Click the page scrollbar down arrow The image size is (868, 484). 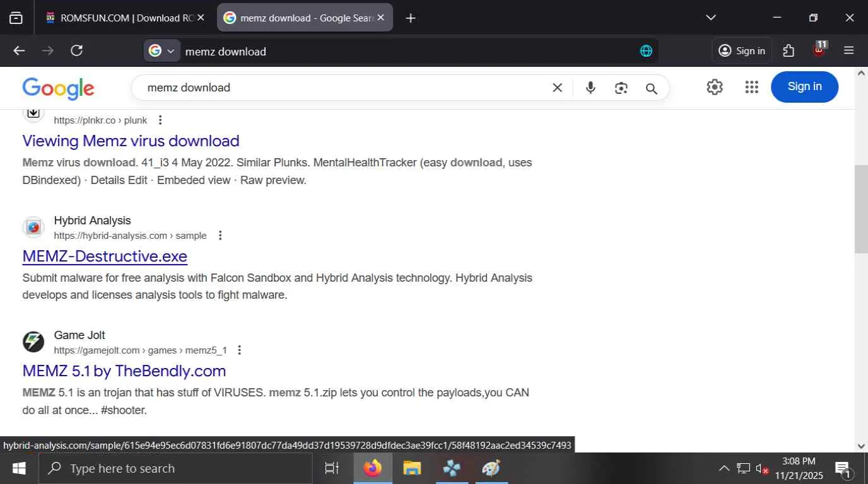pyautogui.click(x=862, y=446)
